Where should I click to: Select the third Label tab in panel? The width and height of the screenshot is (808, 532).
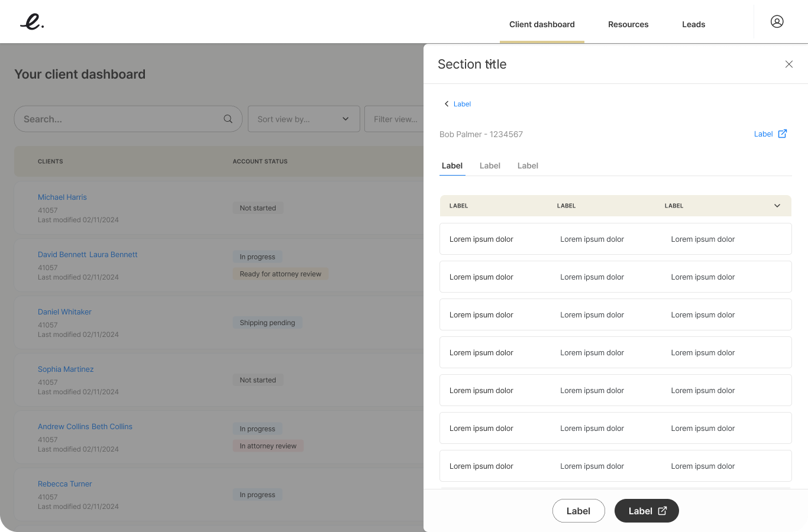coord(528,166)
